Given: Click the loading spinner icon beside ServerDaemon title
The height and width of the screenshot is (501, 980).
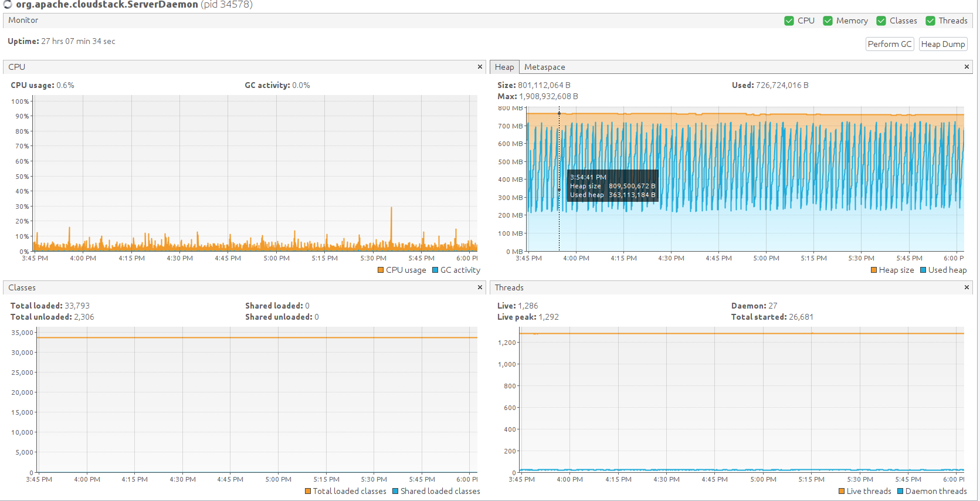Looking at the screenshot, I should pos(8,4).
